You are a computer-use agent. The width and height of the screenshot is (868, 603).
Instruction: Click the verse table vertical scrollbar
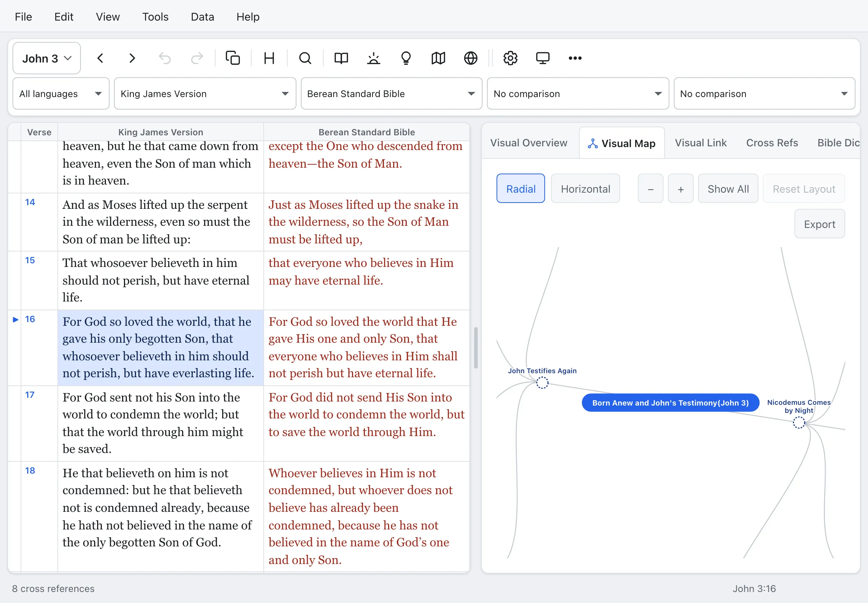[476, 348]
